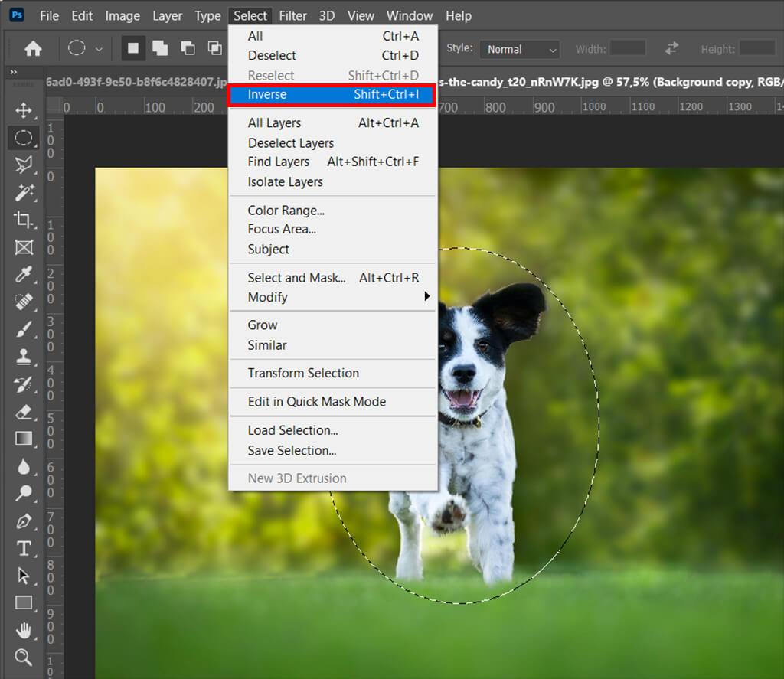
Task: Select the Eyedropper tool
Action: click(24, 274)
